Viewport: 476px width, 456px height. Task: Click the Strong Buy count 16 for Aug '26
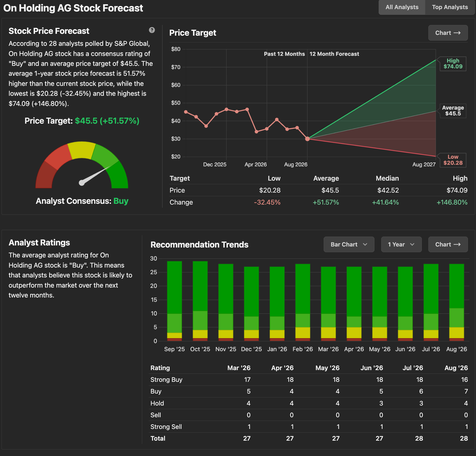click(x=465, y=380)
